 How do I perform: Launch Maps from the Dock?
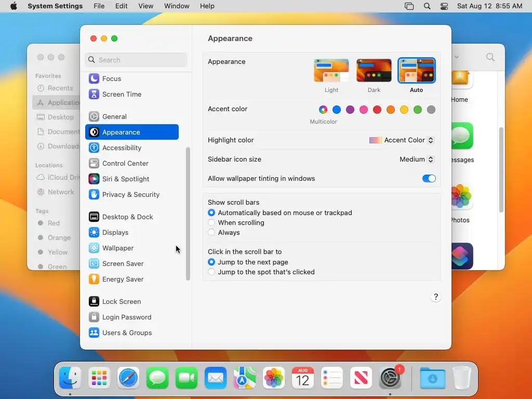click(245, 378)
